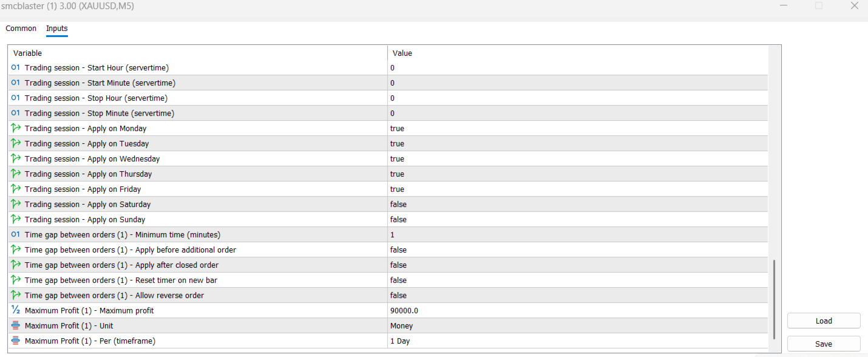868x357 pixels.
Task: Click the icon beside Minimum time (minutes)
Action: click(16, 234)
